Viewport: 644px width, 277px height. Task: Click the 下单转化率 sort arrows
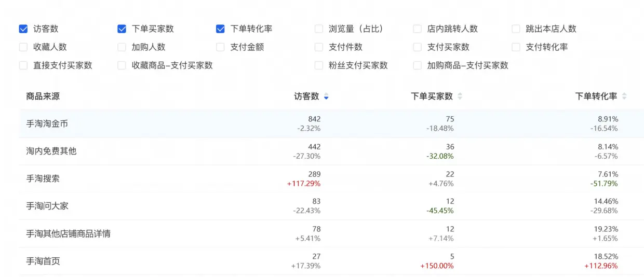624,96
